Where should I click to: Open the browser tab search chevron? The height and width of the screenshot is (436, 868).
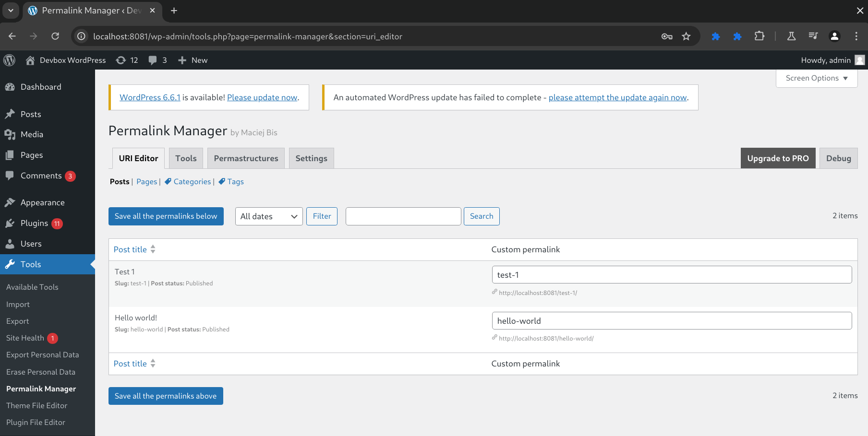11,10
